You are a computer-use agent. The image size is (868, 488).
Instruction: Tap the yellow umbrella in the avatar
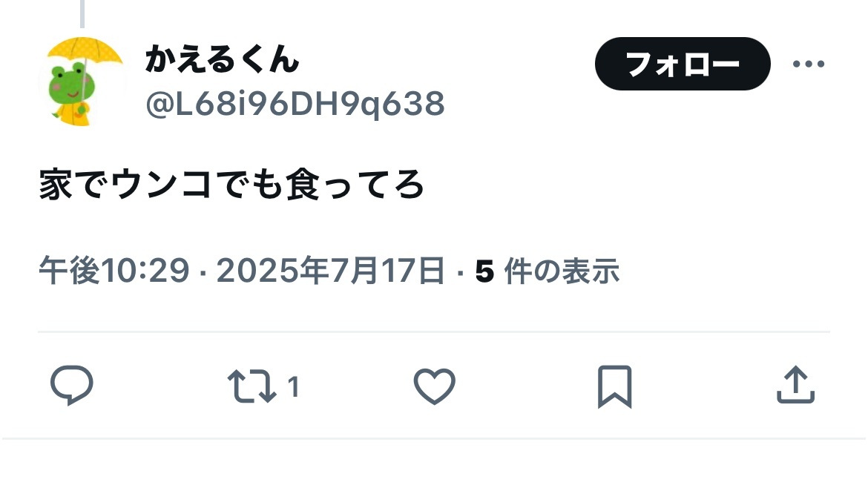84,53
